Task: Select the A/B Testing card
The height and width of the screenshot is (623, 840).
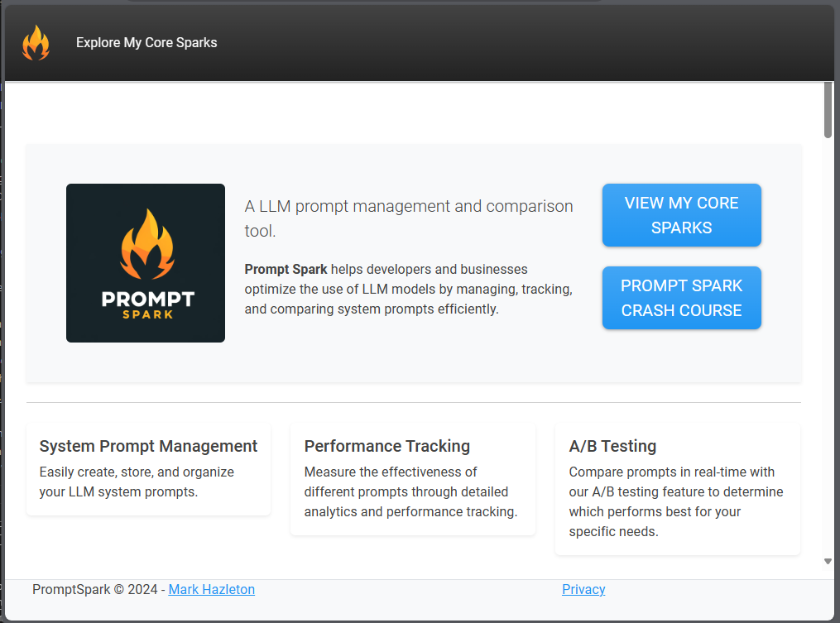Action: pyautogui.click(x=677, y=490)
